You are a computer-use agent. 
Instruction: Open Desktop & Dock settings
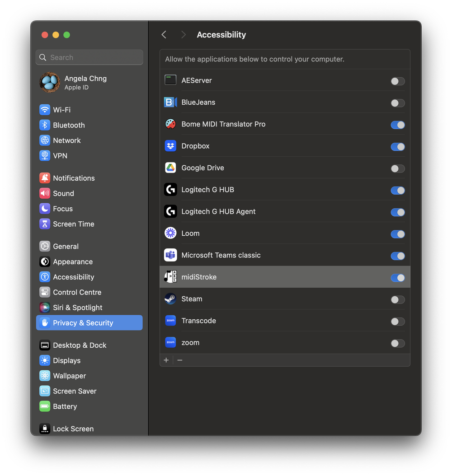pyautogui.click(x=89, y=345)
